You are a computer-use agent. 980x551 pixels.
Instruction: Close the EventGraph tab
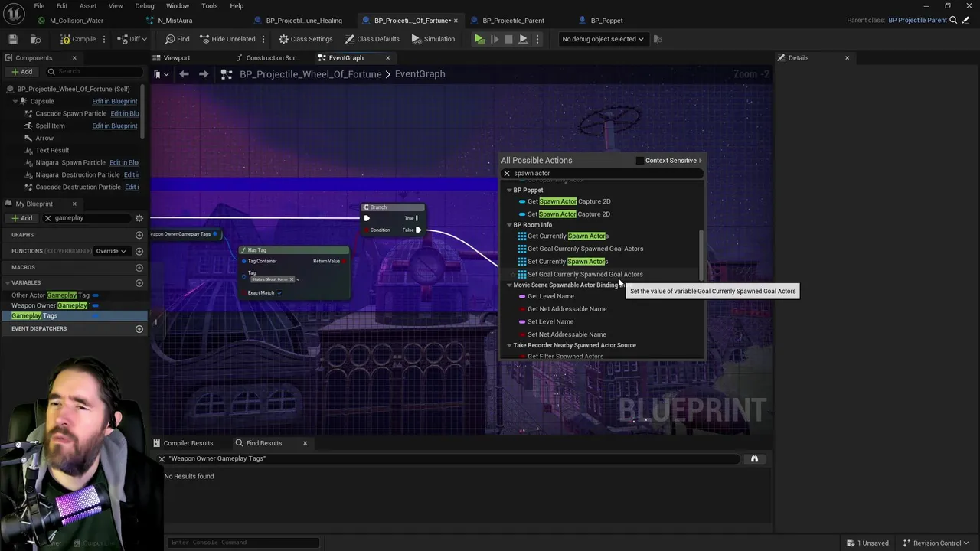pyautogui.click(x=387, y=58)
